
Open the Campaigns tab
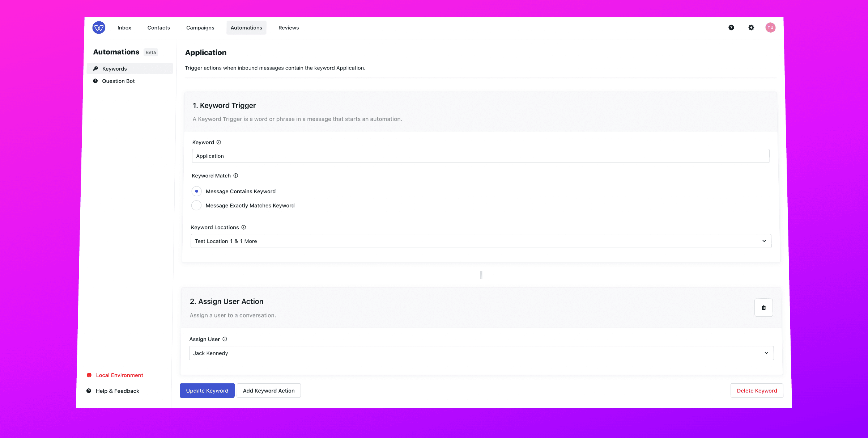[200, 28]
